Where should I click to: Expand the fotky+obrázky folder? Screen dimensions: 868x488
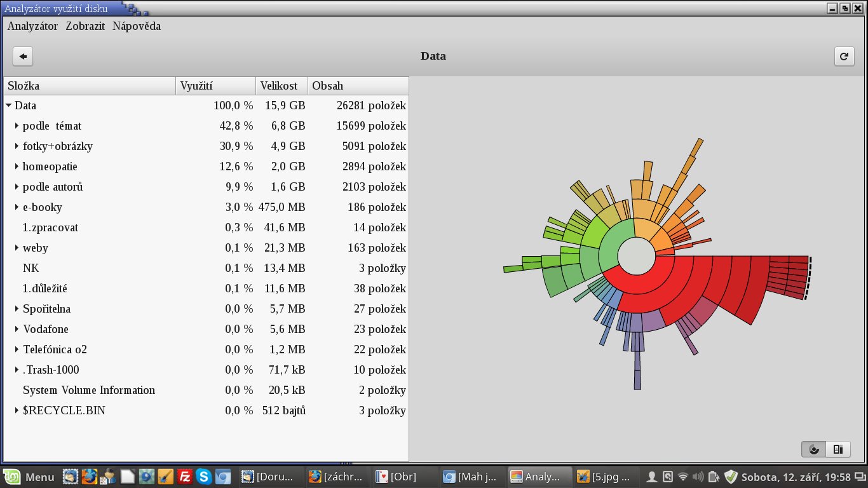[x=17, y=147]
